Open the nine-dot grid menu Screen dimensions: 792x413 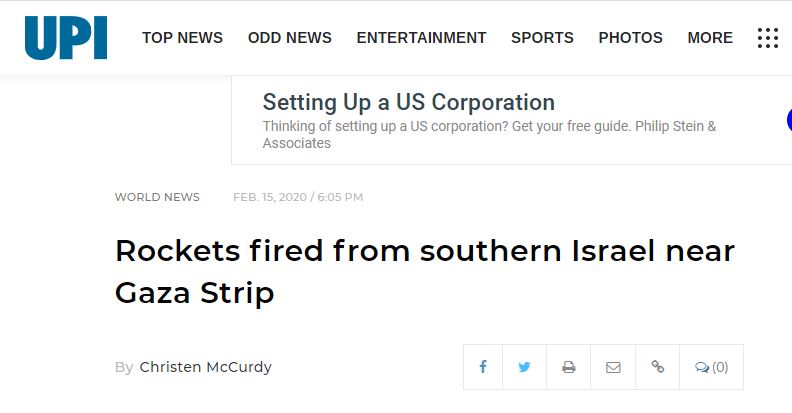coord(768,38)
